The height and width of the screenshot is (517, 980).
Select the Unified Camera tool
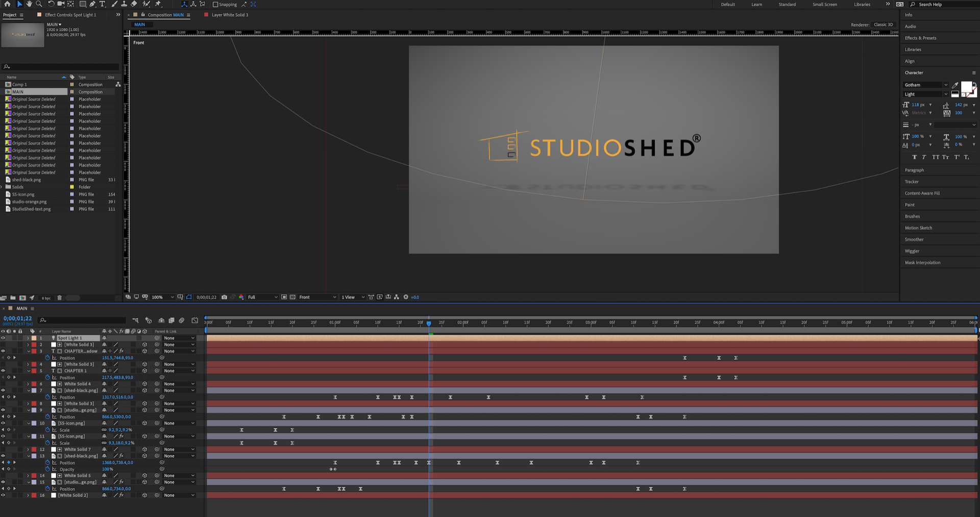[61, 4]
